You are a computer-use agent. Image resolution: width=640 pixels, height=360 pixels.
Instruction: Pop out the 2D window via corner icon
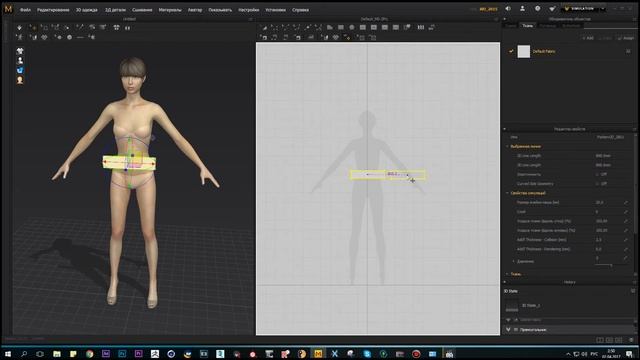click(496, 19)
